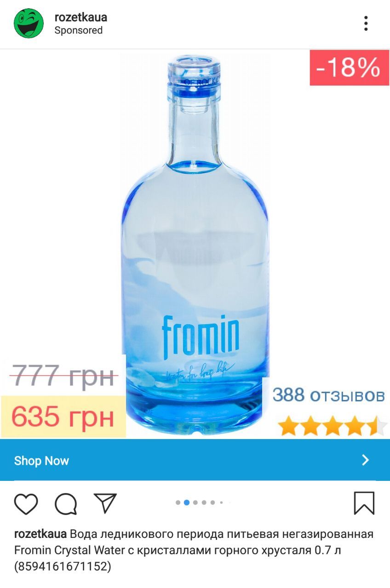Click the 635 грн sale price
The height and width of the screenshot is (588, 390).
pyautogui.click(x=63, y=417)
